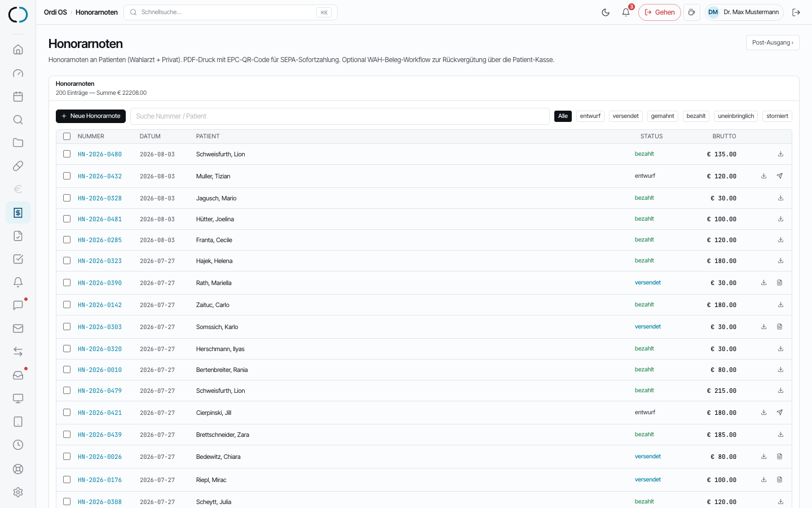Download PDF for HN-2026-0480
The width and height of the screenshot is (812, 508).
780,154
